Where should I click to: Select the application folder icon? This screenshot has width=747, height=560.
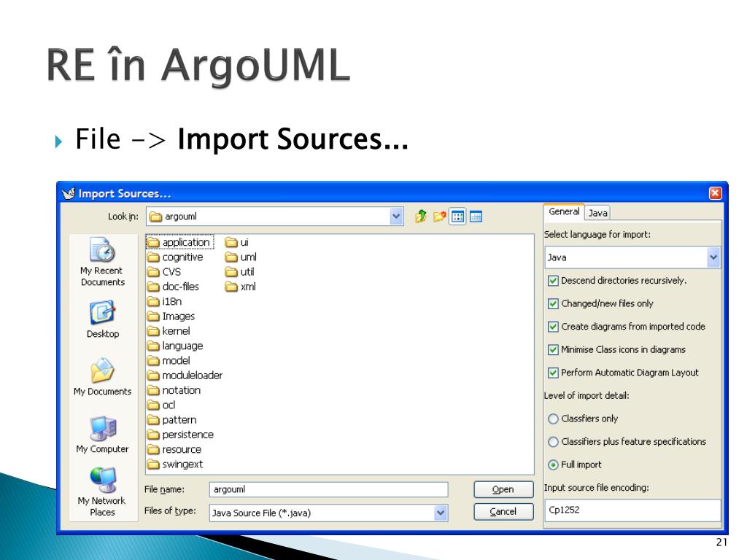pos(153,243)
